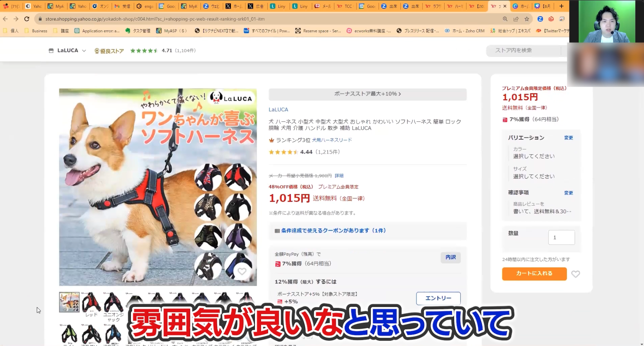Click the 数量 quantity input field
The height and width of the screenshot is (346, 644).
(561, 237)
